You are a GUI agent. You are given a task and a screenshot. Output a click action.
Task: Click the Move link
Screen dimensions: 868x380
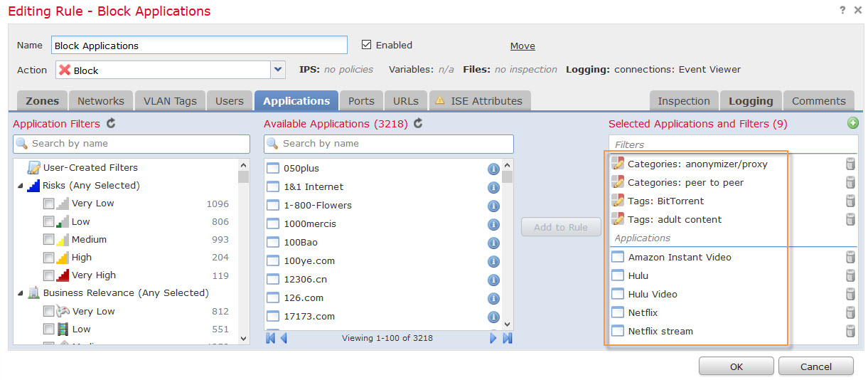coord(523,46)
